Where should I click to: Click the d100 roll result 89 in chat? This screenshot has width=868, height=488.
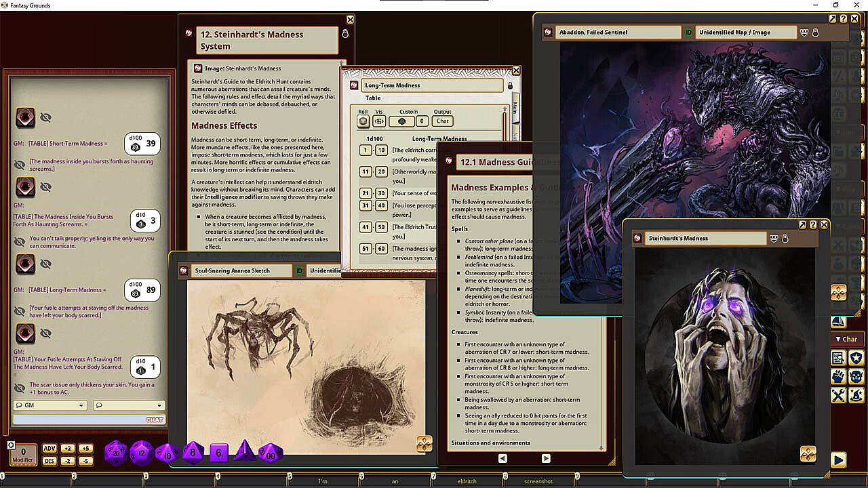pos(142,290)
